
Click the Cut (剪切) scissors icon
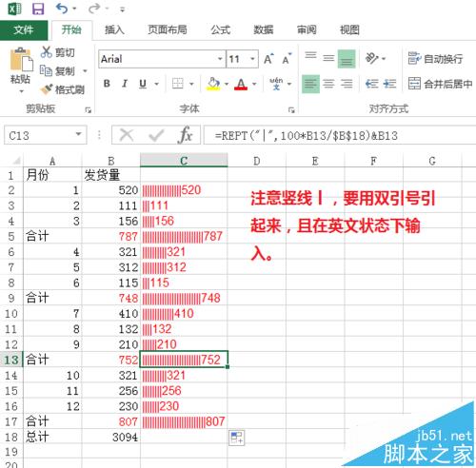click(x=46, y=51)
